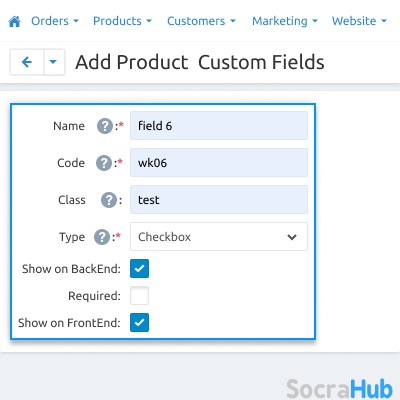
Task: Enable the Required checkbox
Action: pyautogui.click(x=139, y=296)
